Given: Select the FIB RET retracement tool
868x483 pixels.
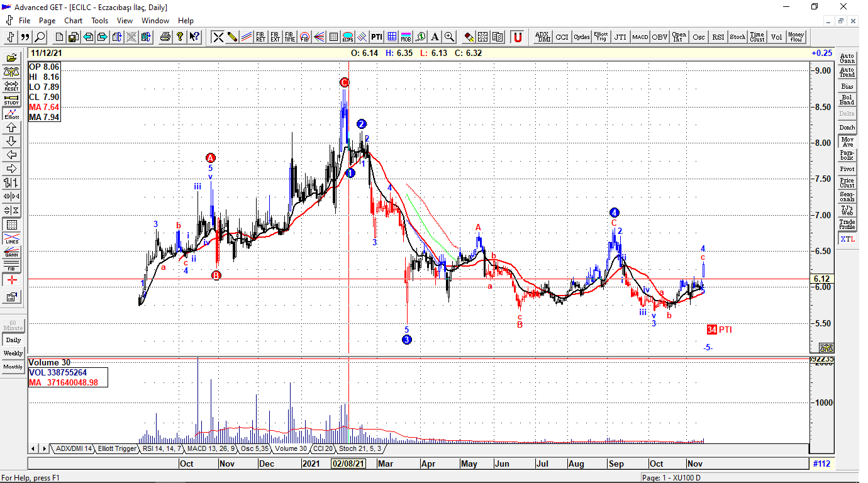Looking at the screenshot, I should pos(260,37).
